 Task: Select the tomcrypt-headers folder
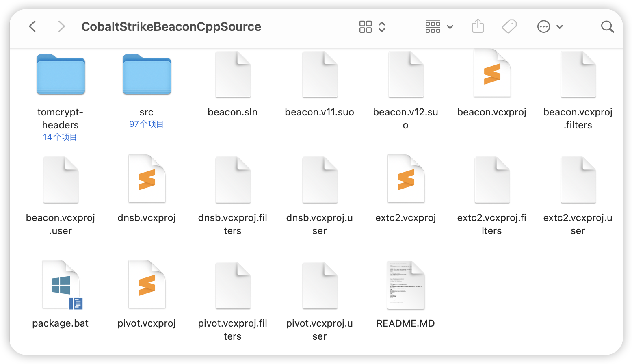[x=61, y=75]
